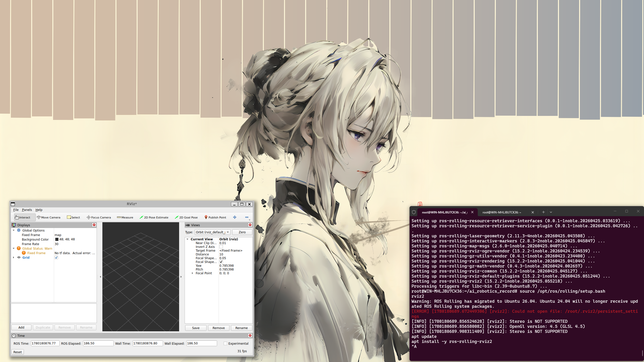Screen dimensions: 644x362
Task: Click Save button in Views panel
Action: tap(196, 328)
